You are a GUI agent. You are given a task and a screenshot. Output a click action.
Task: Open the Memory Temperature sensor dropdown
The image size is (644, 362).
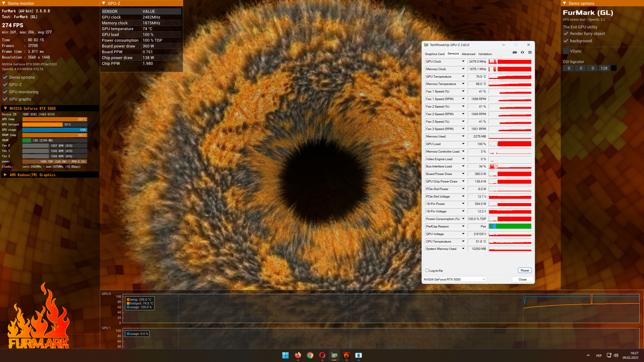click(x=463, y=84)
